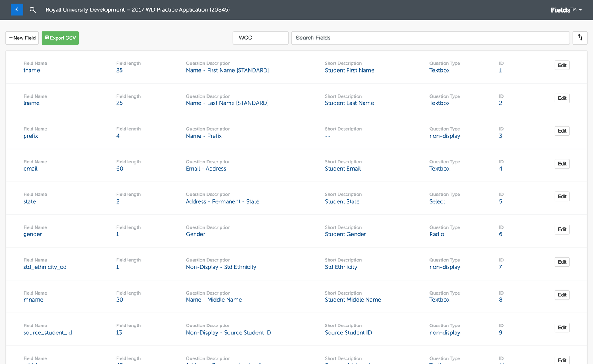
Task: Click the green Export CSV button
Action: click(x=60, y=38)
